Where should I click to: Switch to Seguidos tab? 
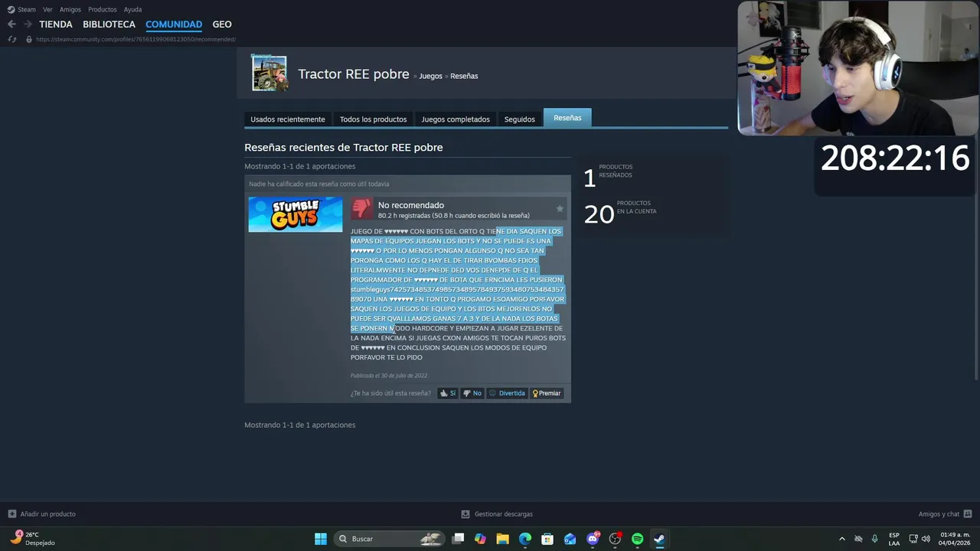coord(519,119)
